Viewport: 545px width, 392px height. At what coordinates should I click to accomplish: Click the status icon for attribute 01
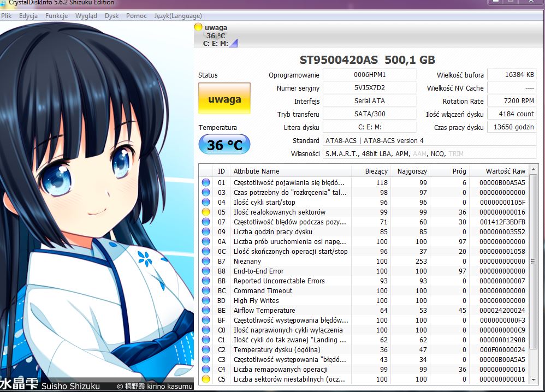click(206, 182)
